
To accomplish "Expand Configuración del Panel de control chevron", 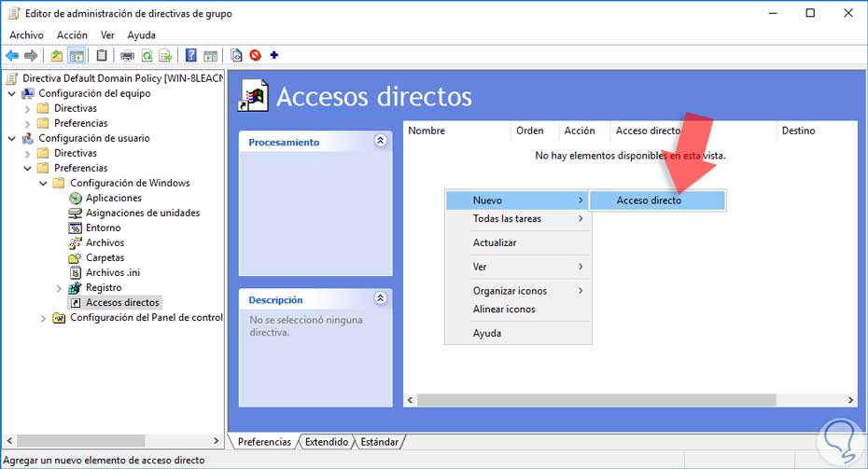I will [x=43, y=318].
